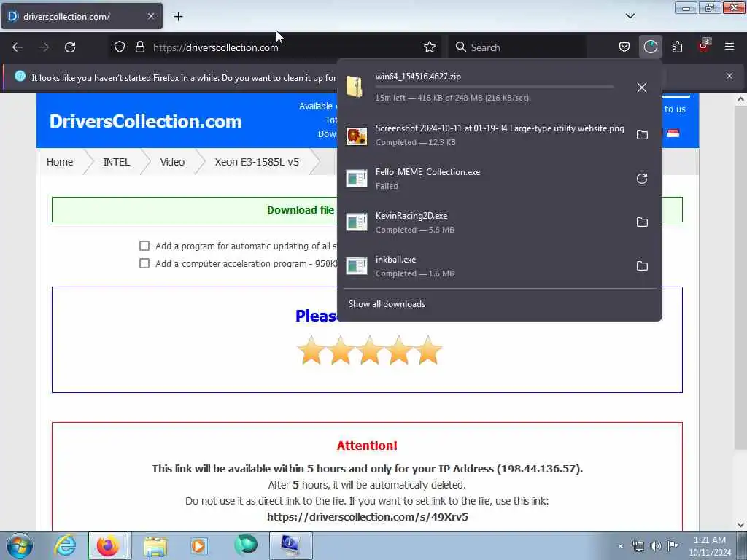Click the KevinRacing2D.exe file icon
747x560 pixels.
pos(356,222)
